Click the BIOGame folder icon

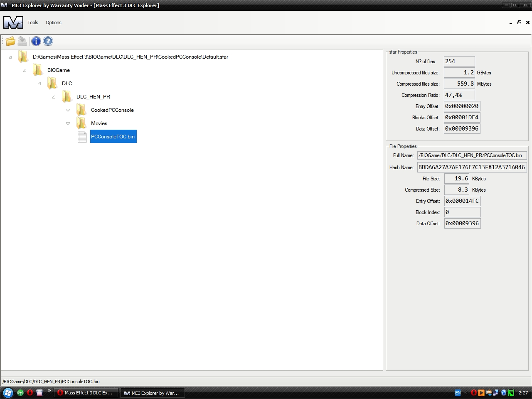(x=38, y=70)
